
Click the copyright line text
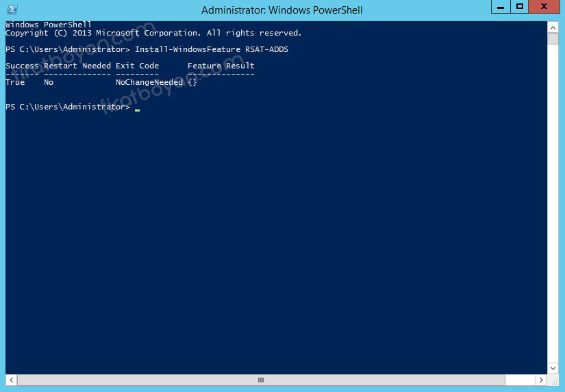coord(153,33)
